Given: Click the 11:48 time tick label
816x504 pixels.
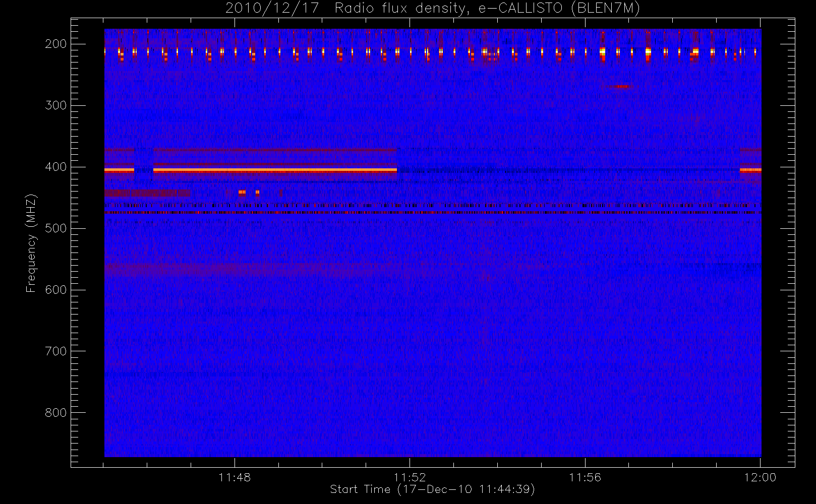Looking at the screenshot, I should click(235, 477).
